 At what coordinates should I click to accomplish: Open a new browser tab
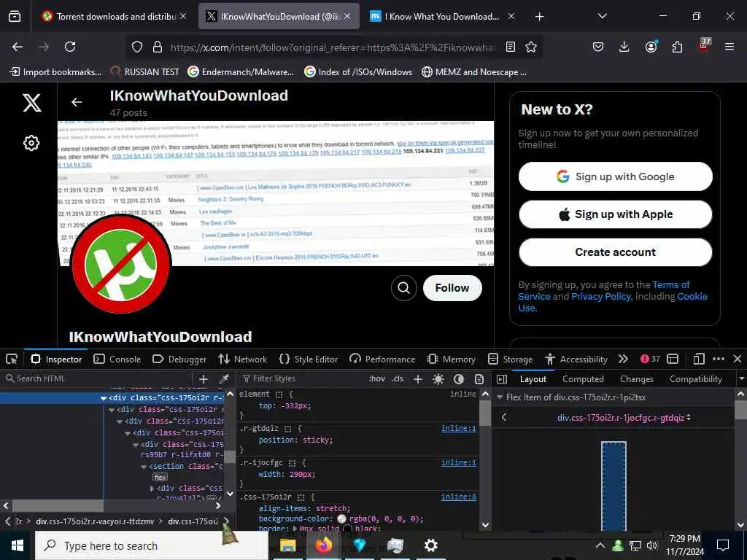pos(539,17)
